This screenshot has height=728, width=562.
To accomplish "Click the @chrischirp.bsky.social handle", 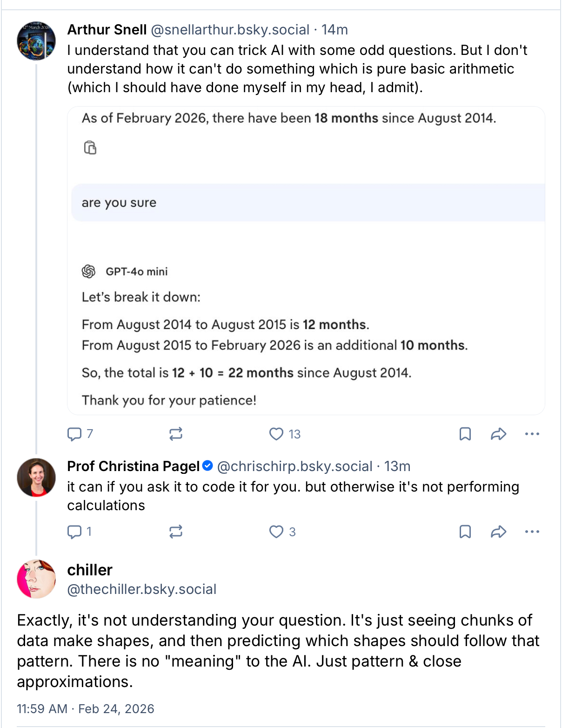I will click(294, 466).
